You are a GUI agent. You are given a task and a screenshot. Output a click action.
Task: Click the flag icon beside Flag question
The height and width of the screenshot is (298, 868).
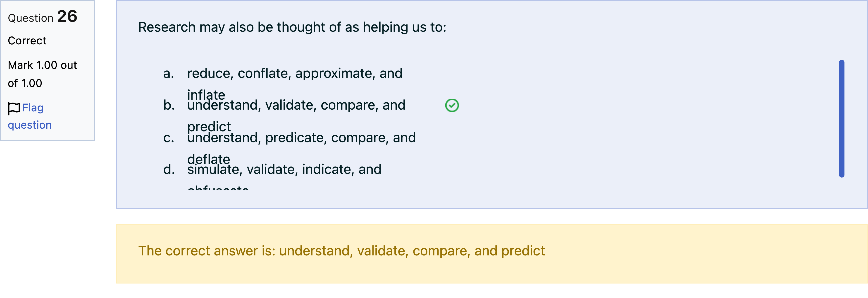pyautogui.click(x=14, y=108)
